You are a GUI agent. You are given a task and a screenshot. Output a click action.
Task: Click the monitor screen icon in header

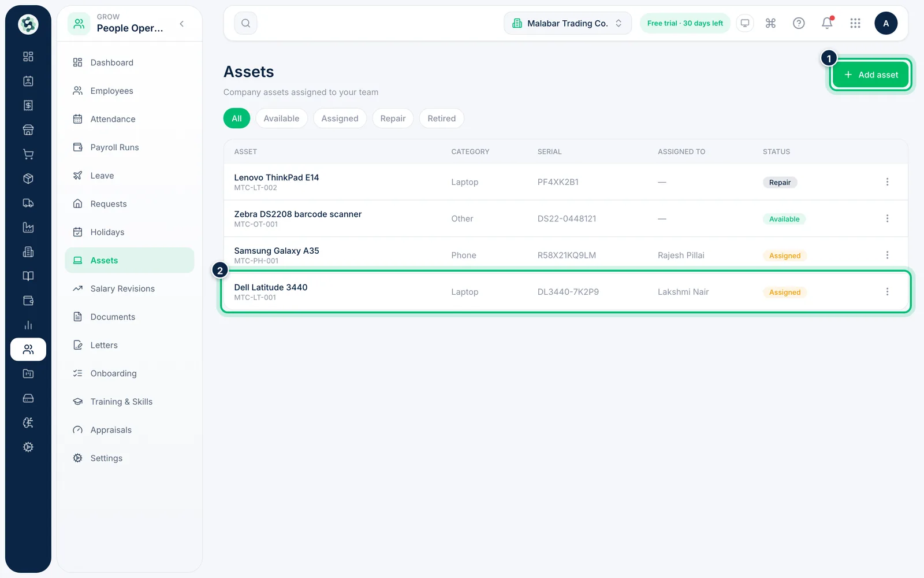point(745,23)
